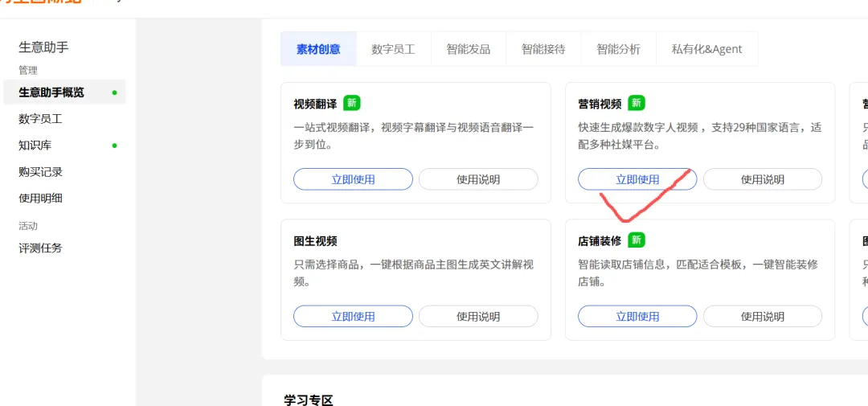Screen dimensions: 868x406
Task: Open 使用说明 for 店铺装修
Action: 763,316
